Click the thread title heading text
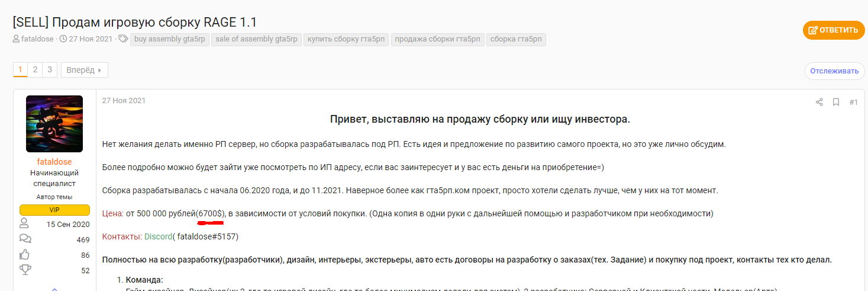 [x=135, y=23]
